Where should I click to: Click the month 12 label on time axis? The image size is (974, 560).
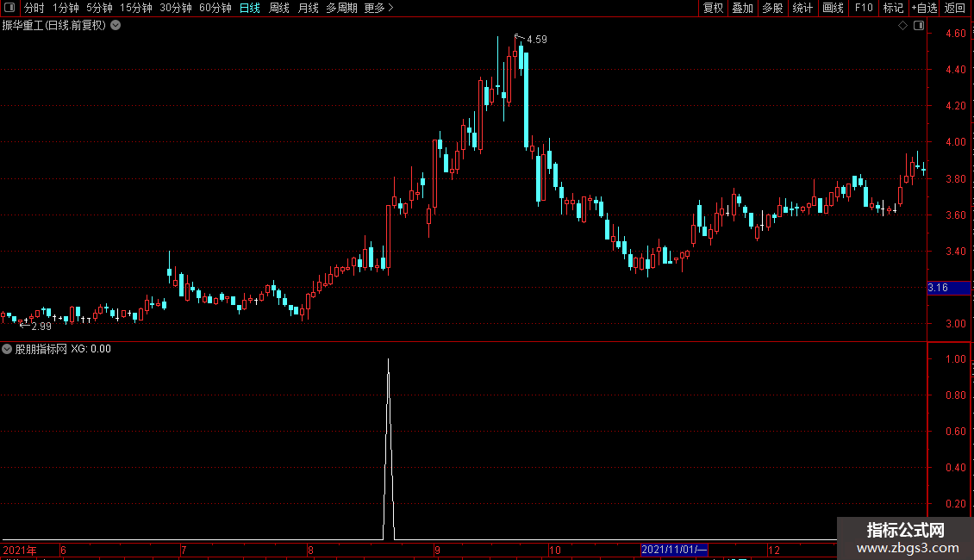[x=774, y=550]
